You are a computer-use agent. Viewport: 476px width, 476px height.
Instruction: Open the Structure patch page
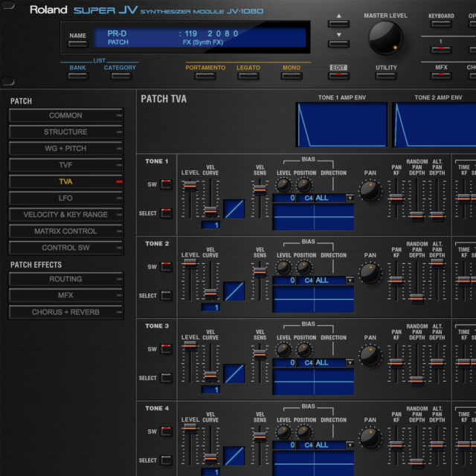(66, 132)
